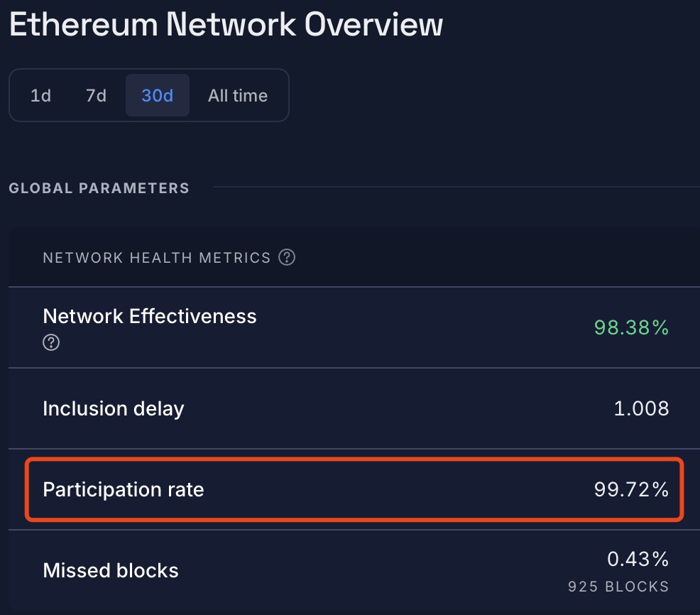Show the All time range

238,95
